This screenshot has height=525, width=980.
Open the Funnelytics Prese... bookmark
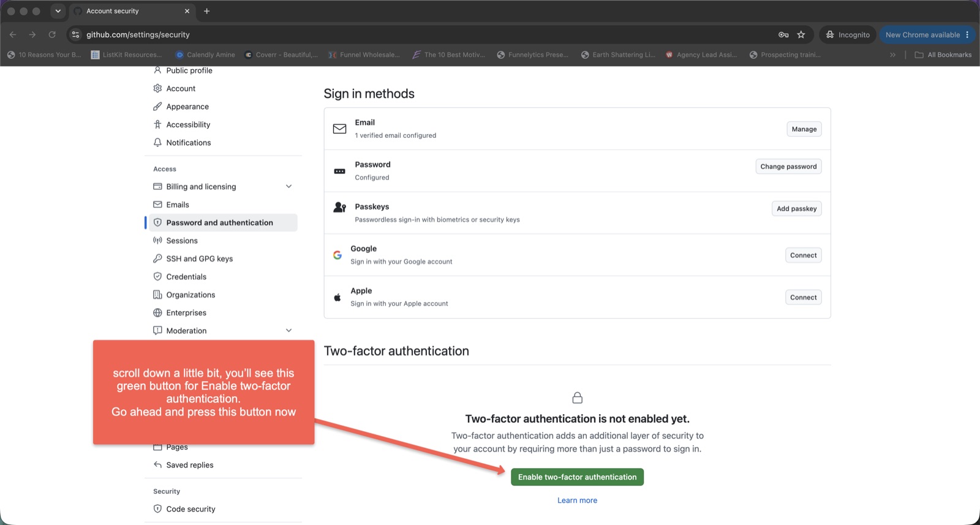point(532,55)
